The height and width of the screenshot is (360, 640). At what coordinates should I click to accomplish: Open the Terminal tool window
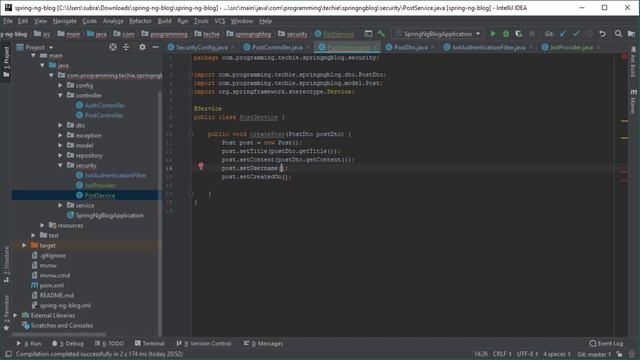150,344
